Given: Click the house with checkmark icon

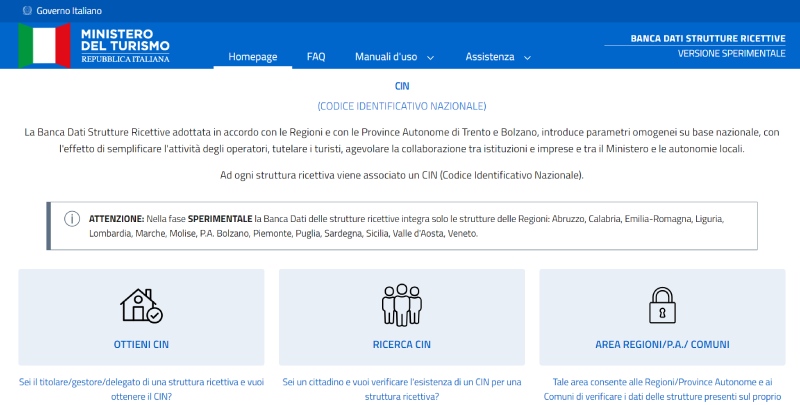Looking at the screenshot, I should 141,305.
